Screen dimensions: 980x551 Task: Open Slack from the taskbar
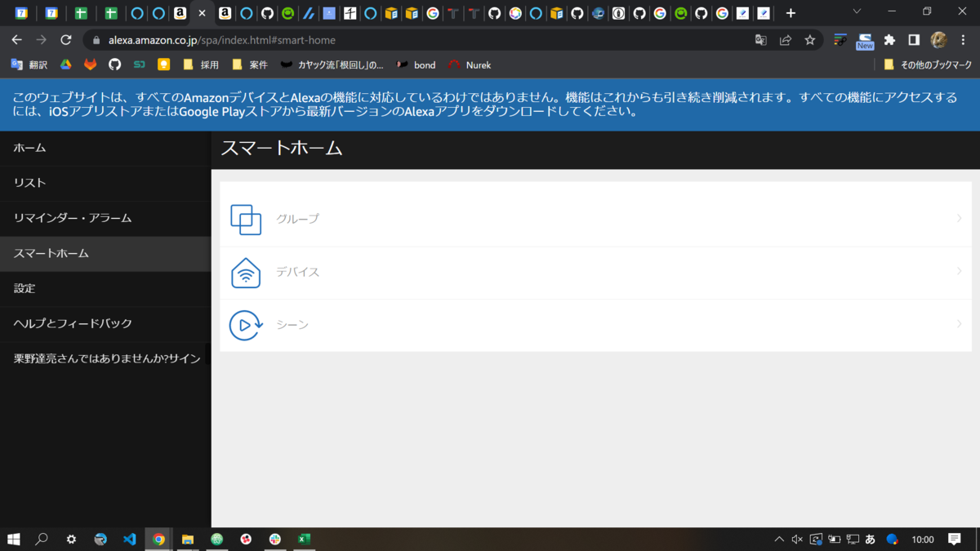(275, 539)
